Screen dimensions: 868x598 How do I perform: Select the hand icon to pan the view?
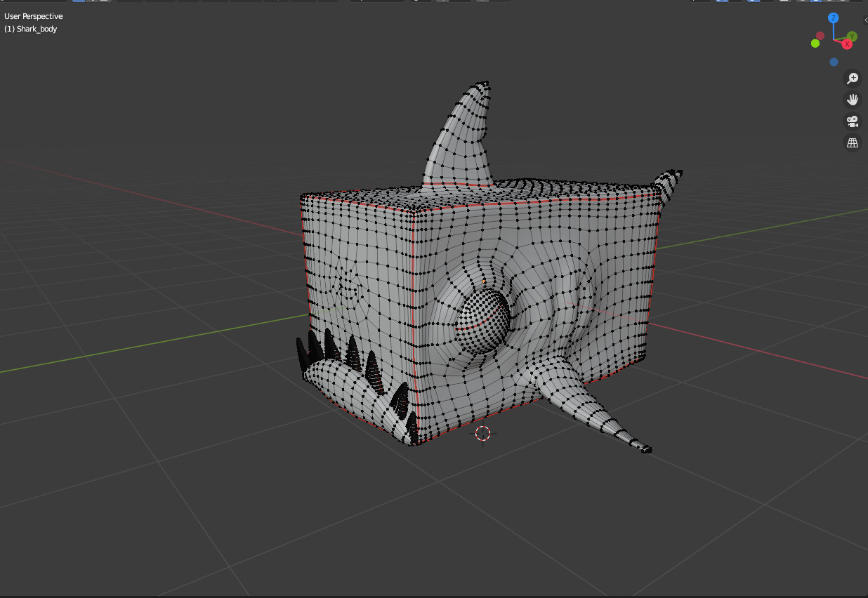point(852,99)
